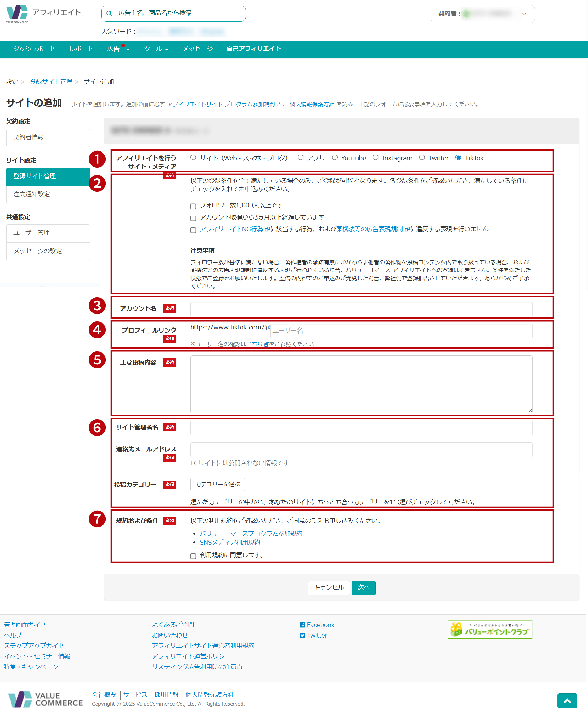This screenshot has width=588, height=715.
Task: Select the YouTube radio option
Action: coord(335,158)
